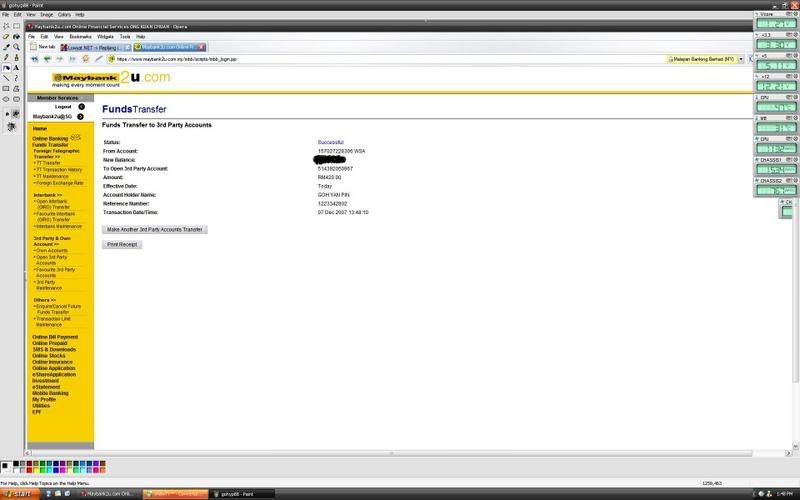Click the Print Receipt button

tap(122, 244)
